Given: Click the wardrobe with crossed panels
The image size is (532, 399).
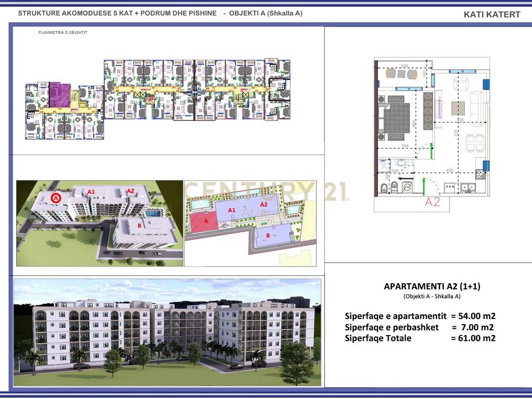Looking at the screenshot, I should click(x=428, y=111).
